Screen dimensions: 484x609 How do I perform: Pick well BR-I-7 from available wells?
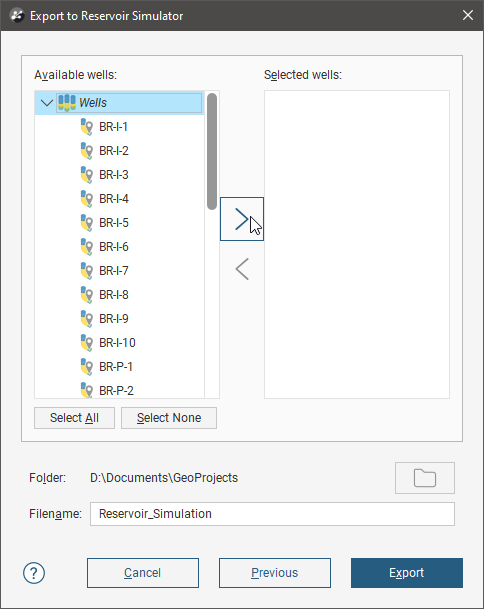click(x=113, y=271)
